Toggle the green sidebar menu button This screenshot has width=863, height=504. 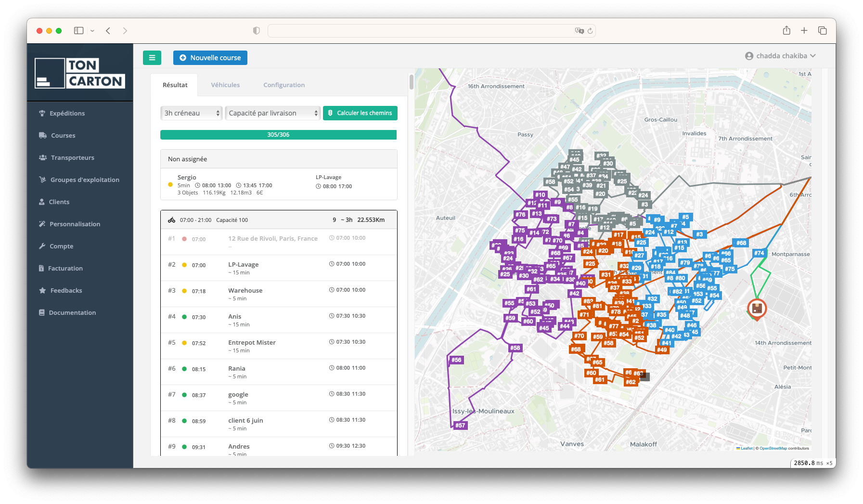tap(152, 58)
